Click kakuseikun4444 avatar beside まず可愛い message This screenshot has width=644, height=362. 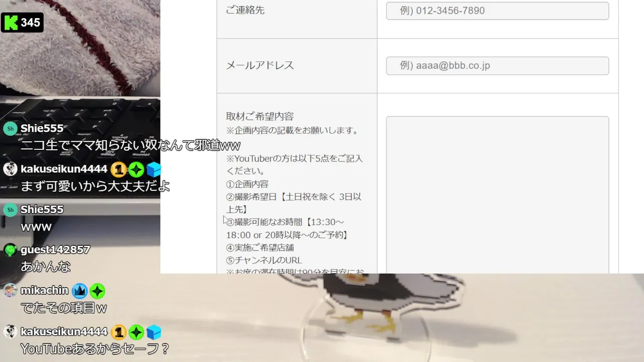(10, 169)
